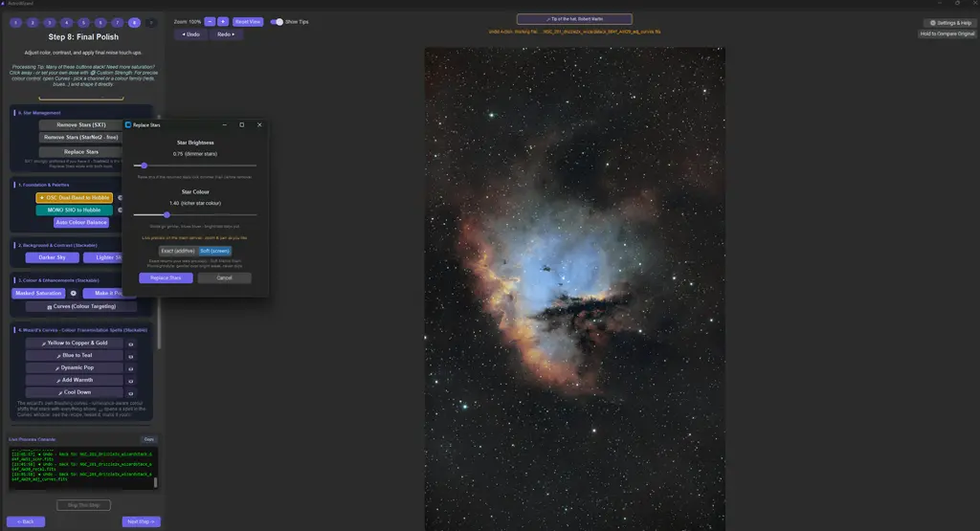The height and width of the screenshot is (531, 980).
Task: Click the Star Brightness slider handle
Action: click(144, 166)
